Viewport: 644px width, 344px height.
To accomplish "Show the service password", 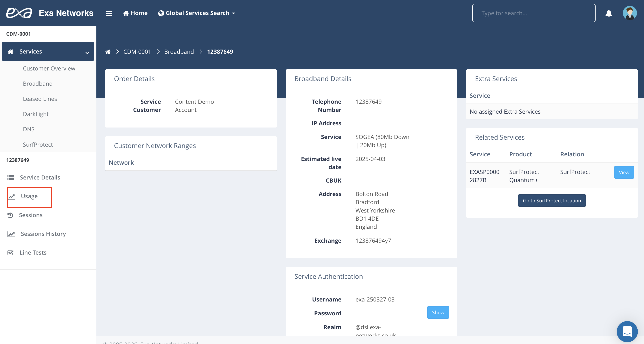I will (x=438, y=312).
